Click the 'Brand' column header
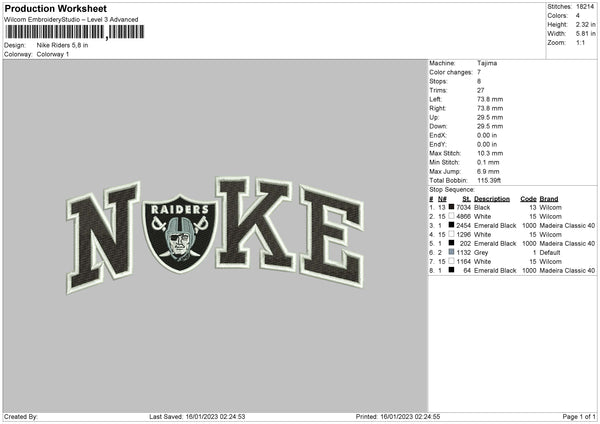Viewport: 600px width, 424px height. (549, 199)
